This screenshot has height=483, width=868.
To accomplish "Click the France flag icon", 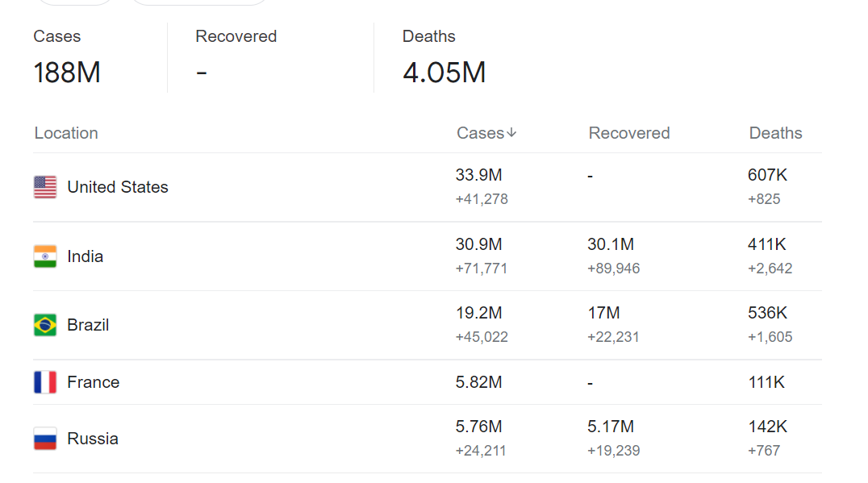I will [45, 382].
